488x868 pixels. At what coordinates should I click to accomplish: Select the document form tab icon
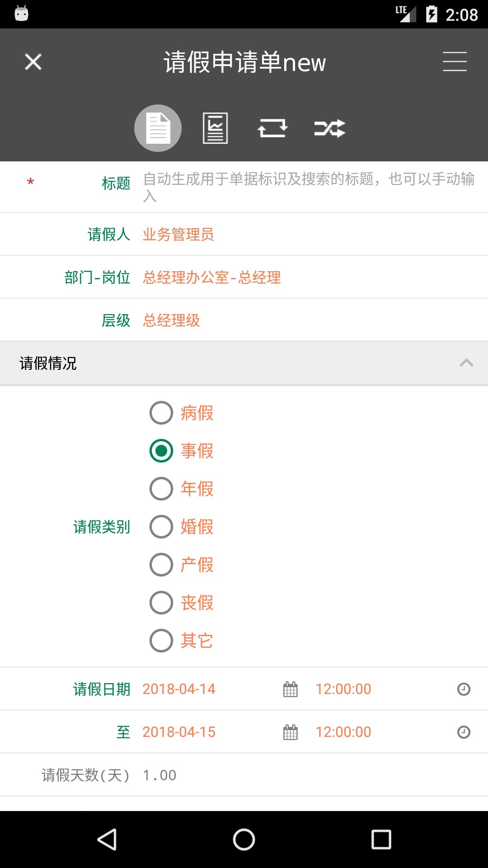[x=158, y=128]
